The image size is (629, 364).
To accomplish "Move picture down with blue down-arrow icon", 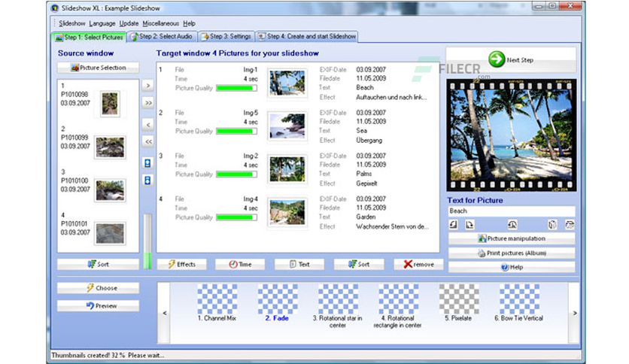I will (x=147, y=180).
